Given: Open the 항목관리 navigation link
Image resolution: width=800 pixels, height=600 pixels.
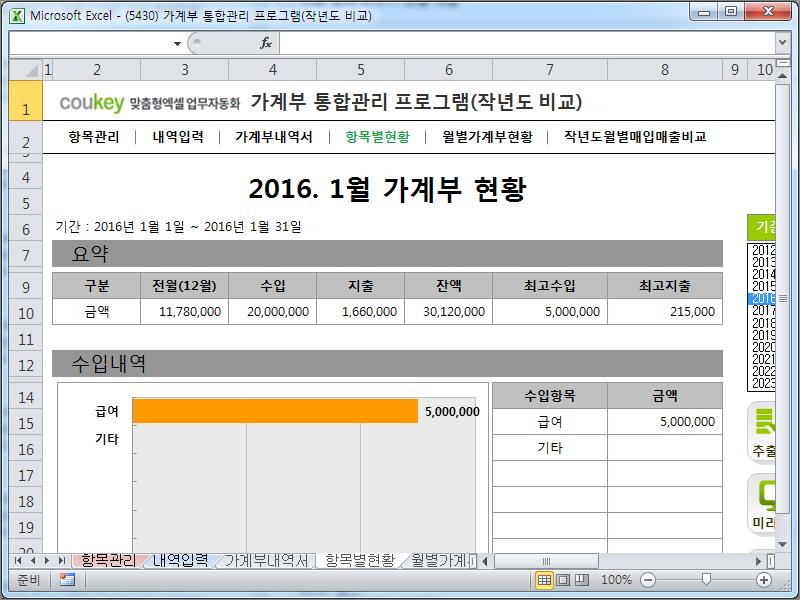Looking at the screenshot, I should (94, 137).
